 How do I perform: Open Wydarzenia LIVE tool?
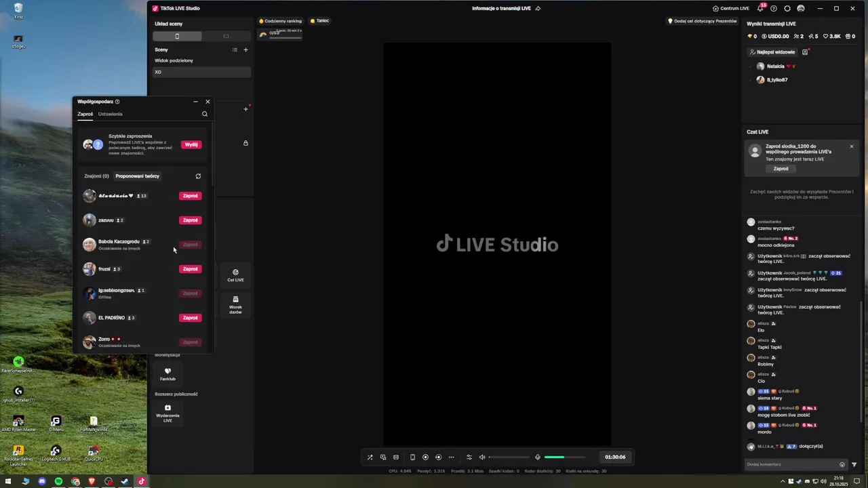point(167,413)
